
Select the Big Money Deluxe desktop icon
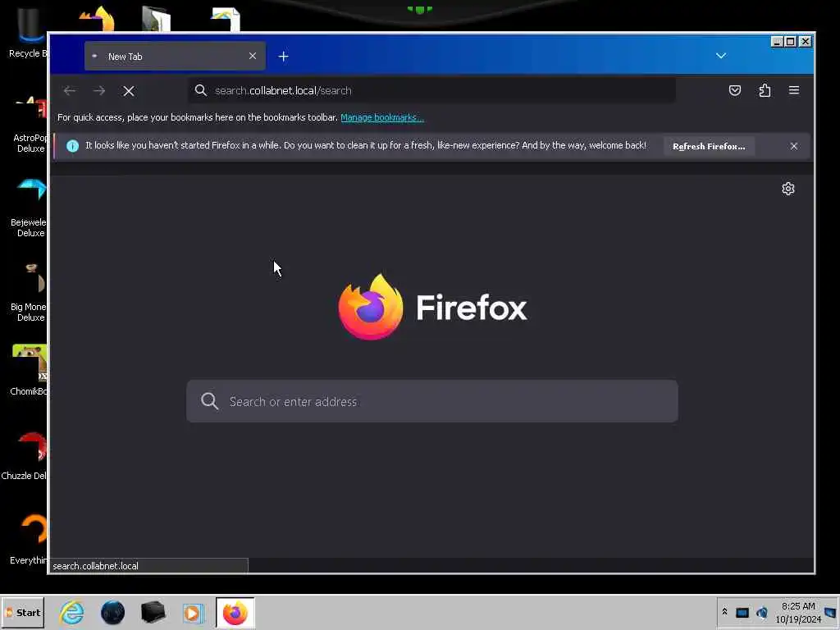point(30,292)
